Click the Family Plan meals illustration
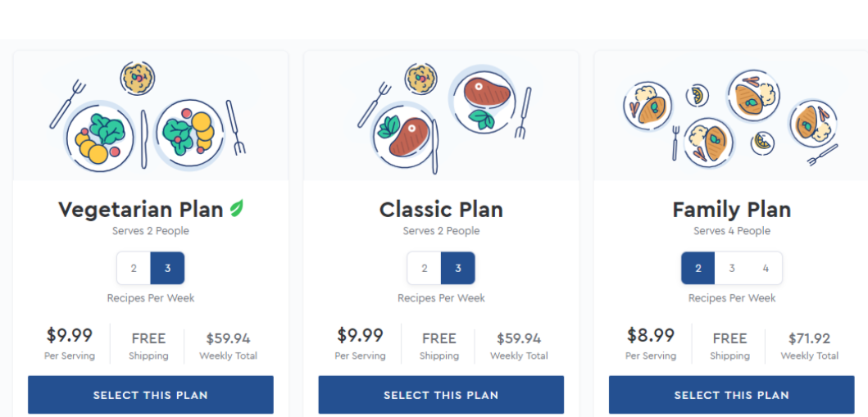 (x=731, y=118)
